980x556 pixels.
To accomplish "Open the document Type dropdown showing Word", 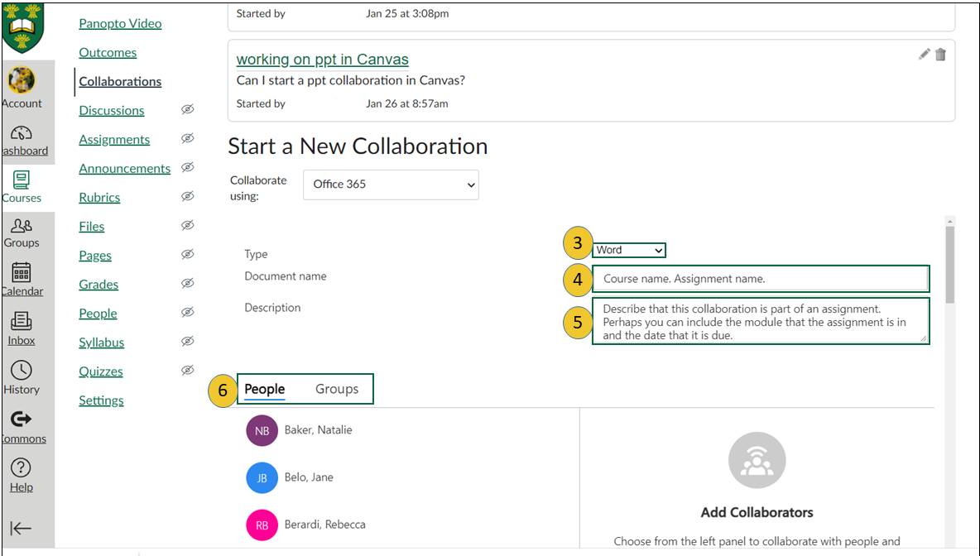I will (629, 250).
